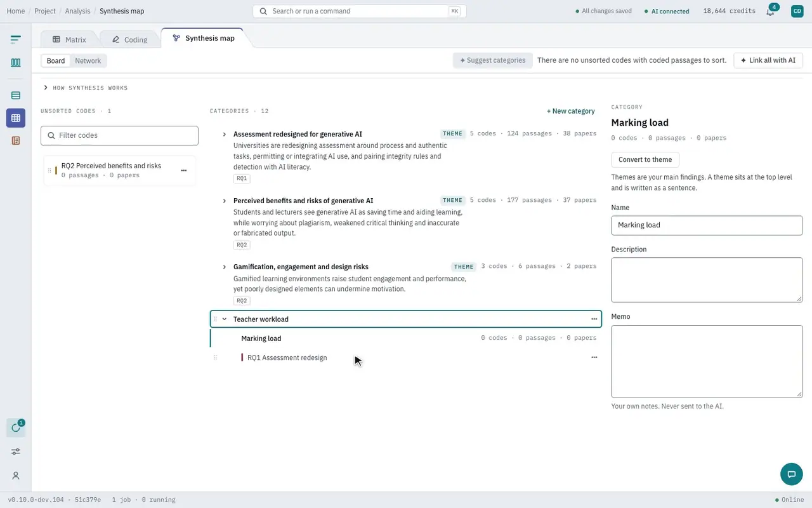Click Link all with AI button

(768, 60)
